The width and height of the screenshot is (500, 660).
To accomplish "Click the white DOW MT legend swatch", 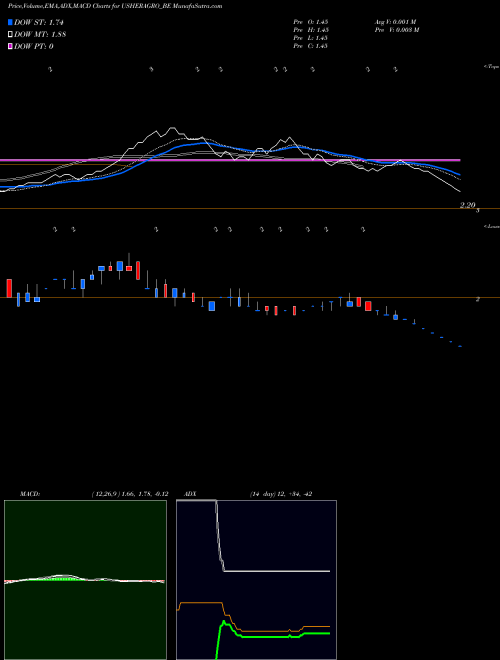I will click(x=10, y=34).
